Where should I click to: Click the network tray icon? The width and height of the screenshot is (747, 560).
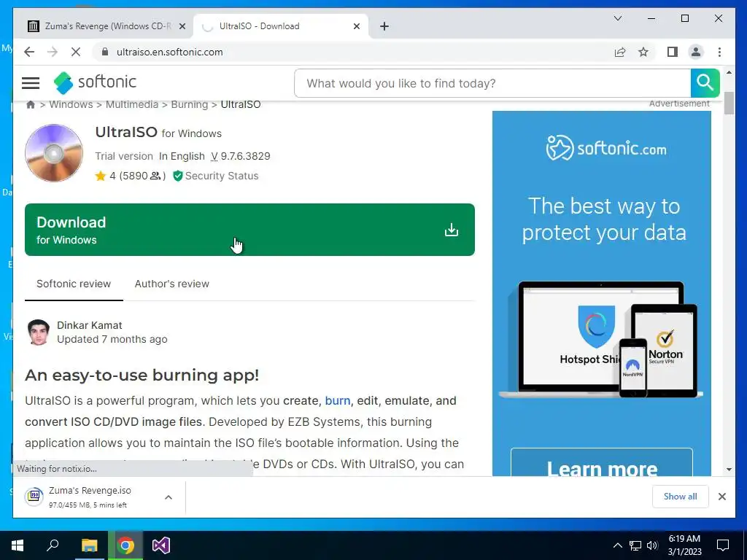point(635,545)
